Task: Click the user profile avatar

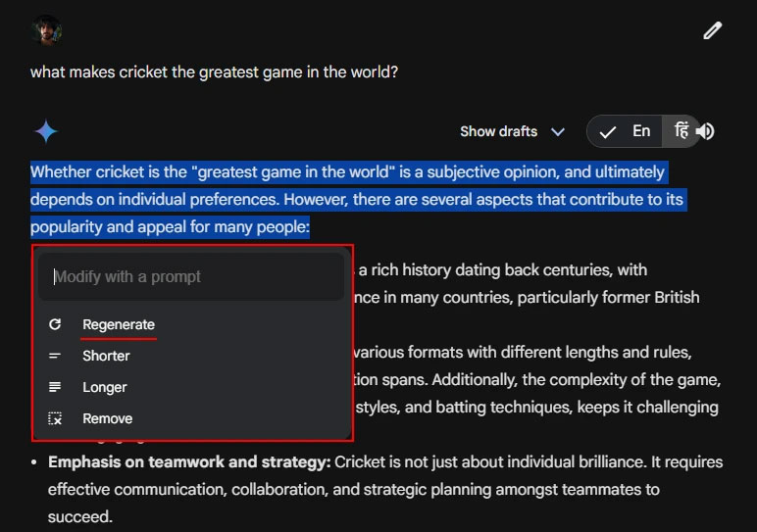Action: click(x=45, y=29)
